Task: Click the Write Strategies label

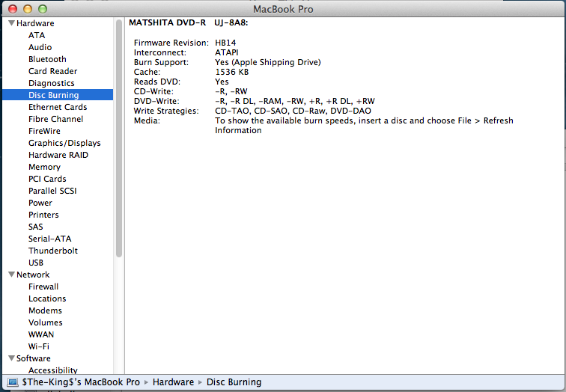Action: click(x=166, y=111)
